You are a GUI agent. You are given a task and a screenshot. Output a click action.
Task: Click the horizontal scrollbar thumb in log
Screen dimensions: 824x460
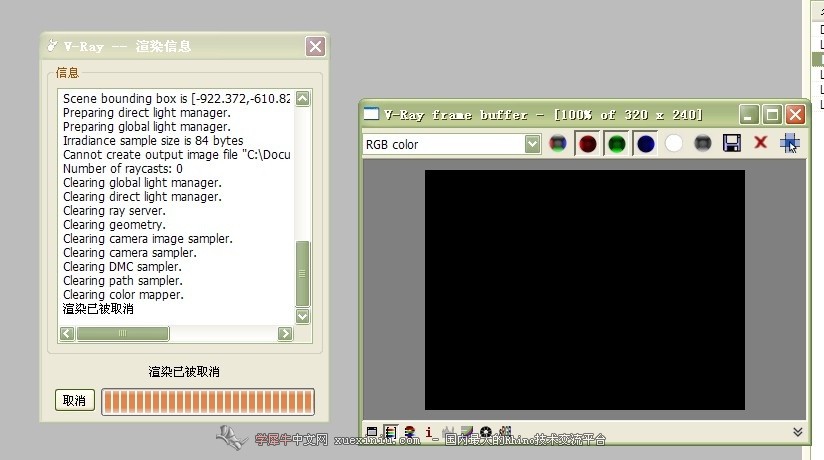click(123, 333)
